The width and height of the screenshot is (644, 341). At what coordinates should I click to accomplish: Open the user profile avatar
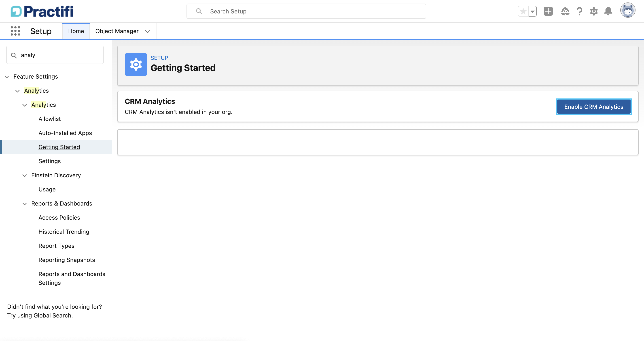click(x=627, y=11)
